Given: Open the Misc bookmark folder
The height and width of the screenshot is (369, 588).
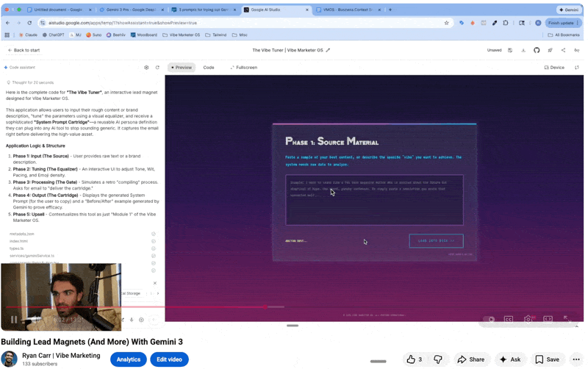Looking at the screenshot, I should click(240, 35).
